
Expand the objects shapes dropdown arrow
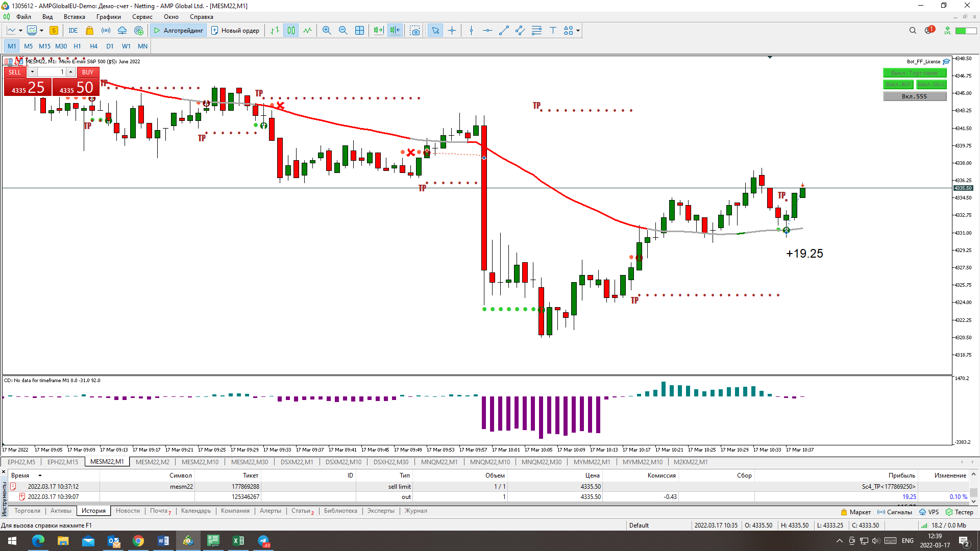(x=578, y=31)
